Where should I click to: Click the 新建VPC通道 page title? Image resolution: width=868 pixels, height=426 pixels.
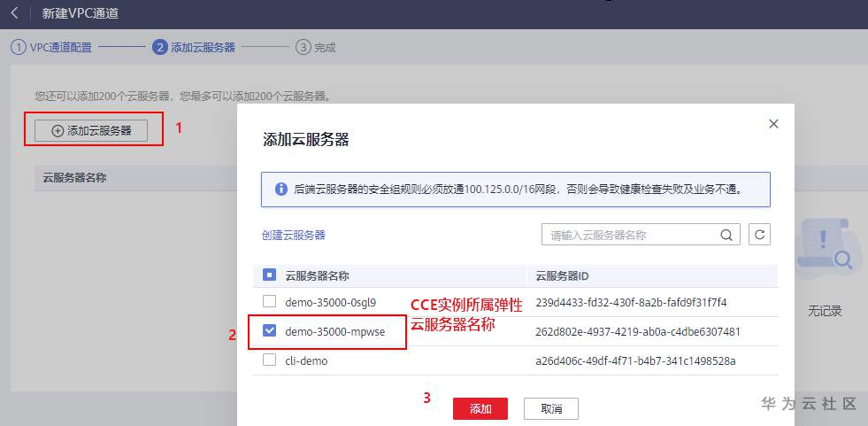click(x=81, y=13)
